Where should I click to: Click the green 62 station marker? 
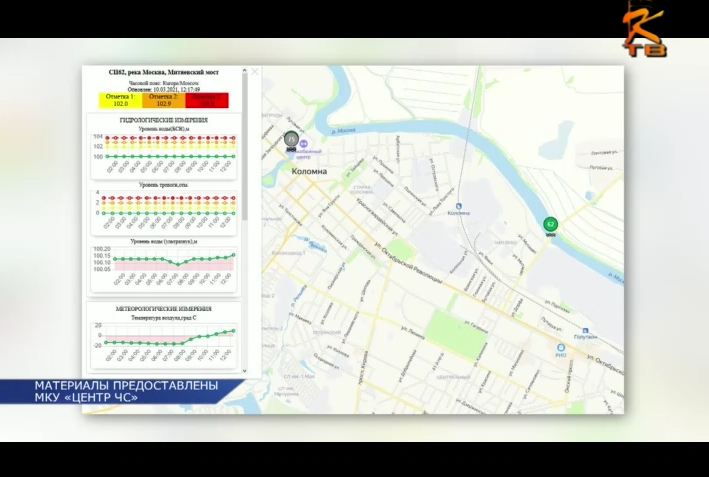tap(550, 225)
